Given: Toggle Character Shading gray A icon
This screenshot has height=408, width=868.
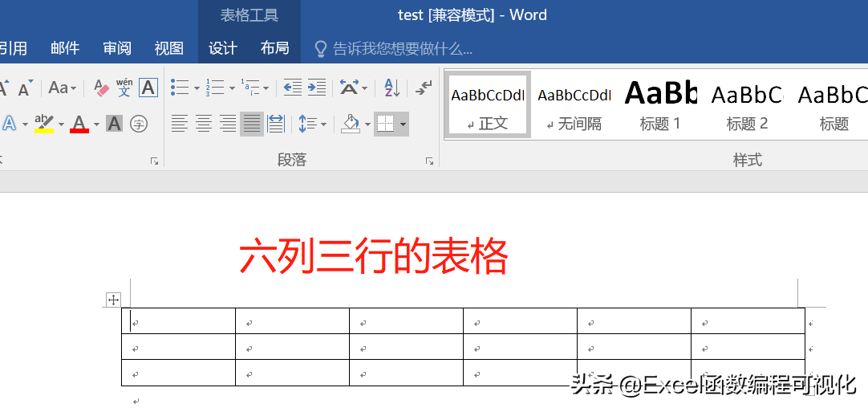Looking at the screenshot, I should coord(114,123).
